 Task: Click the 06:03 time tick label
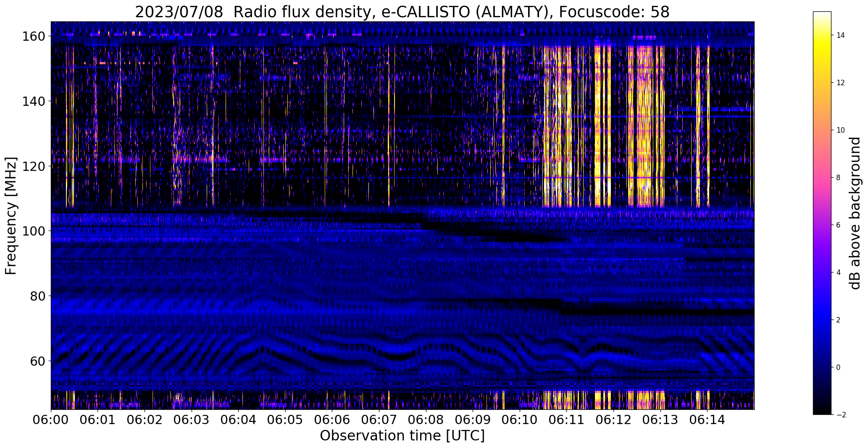click(x=192, y=420)
